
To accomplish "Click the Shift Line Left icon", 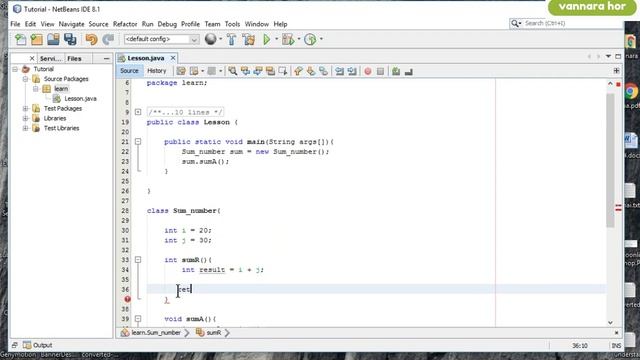I will [339, 71].
